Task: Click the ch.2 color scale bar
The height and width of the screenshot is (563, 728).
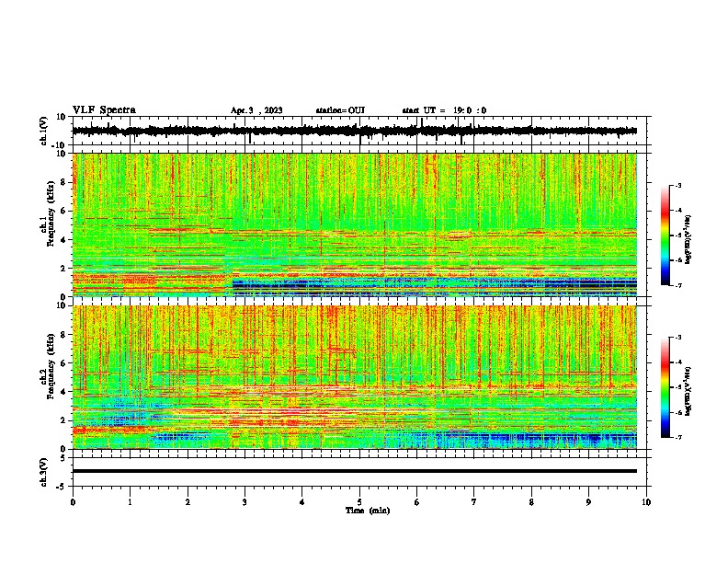Action: [665, 387]
